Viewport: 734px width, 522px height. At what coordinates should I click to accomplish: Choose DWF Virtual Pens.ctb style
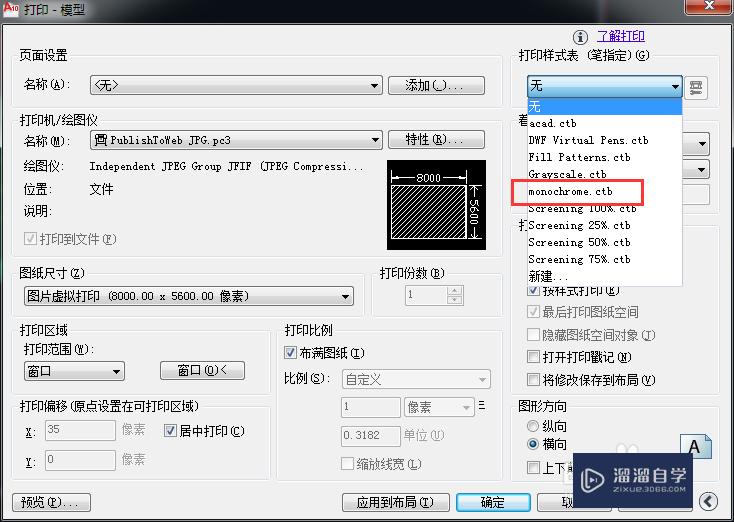604,140
